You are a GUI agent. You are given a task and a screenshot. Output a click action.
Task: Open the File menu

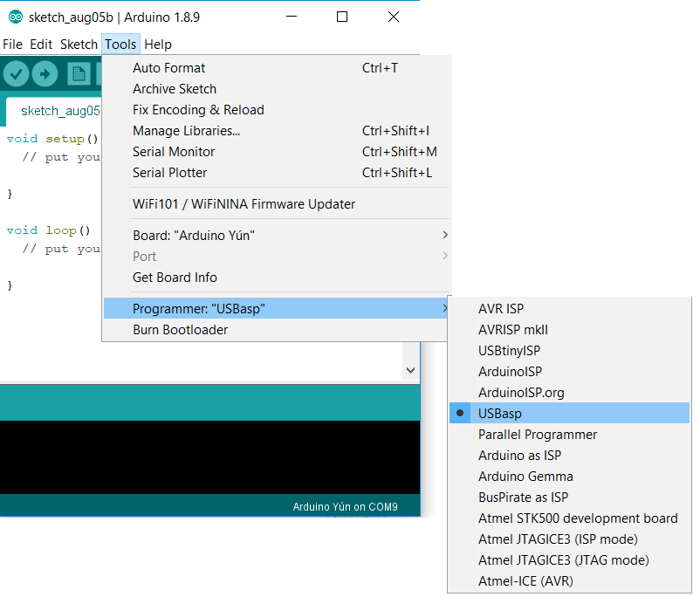pyautogui.click(x=12, y=45)
